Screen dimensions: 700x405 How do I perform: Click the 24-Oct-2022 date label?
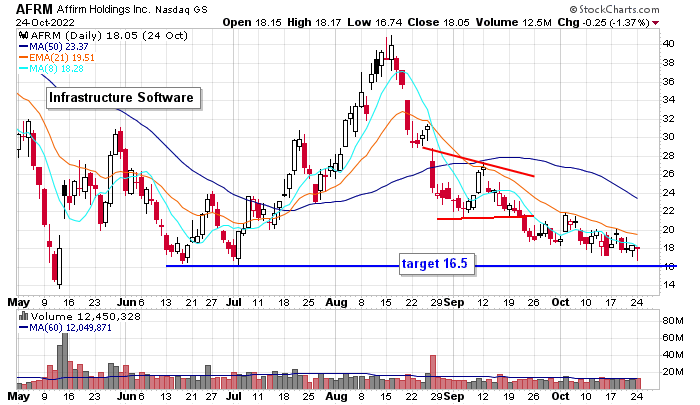point(45,22)
